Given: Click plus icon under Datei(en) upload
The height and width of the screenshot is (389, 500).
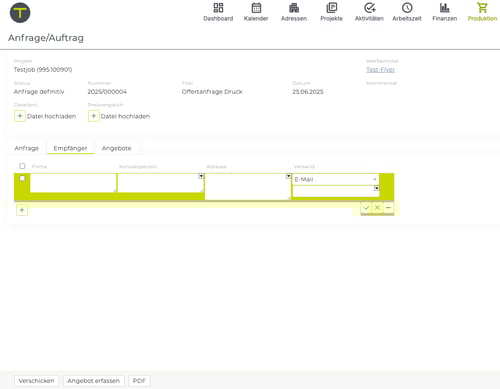Looking at the screenshot, I should click(20, 116).
